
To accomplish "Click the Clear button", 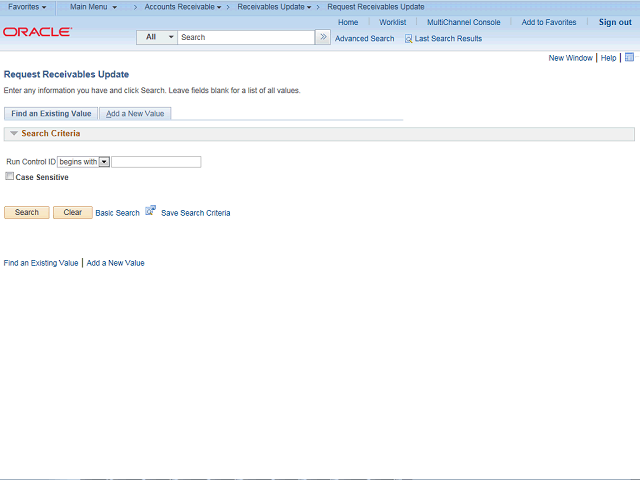I will pyautogui.click(x=73, y=212).
